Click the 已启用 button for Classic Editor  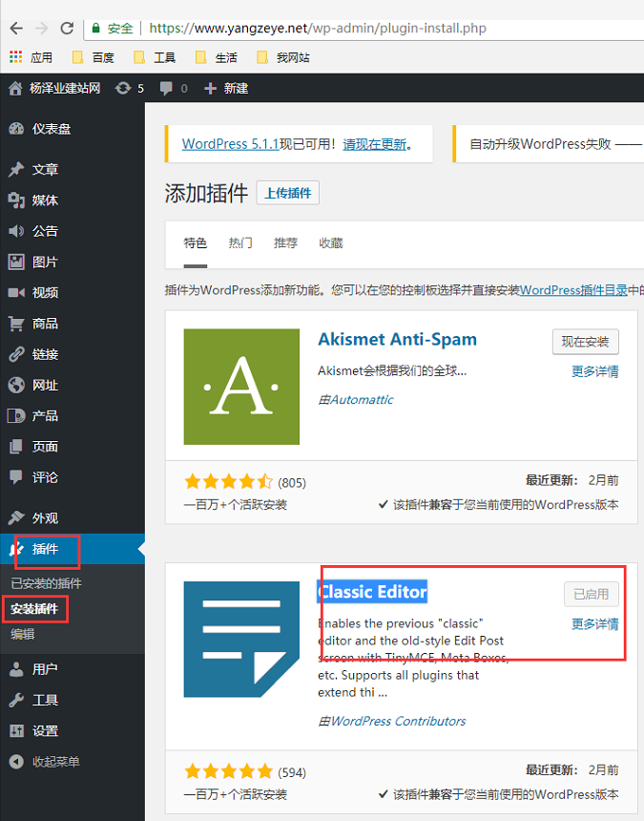pyautogui.click(x=592, y=595)
